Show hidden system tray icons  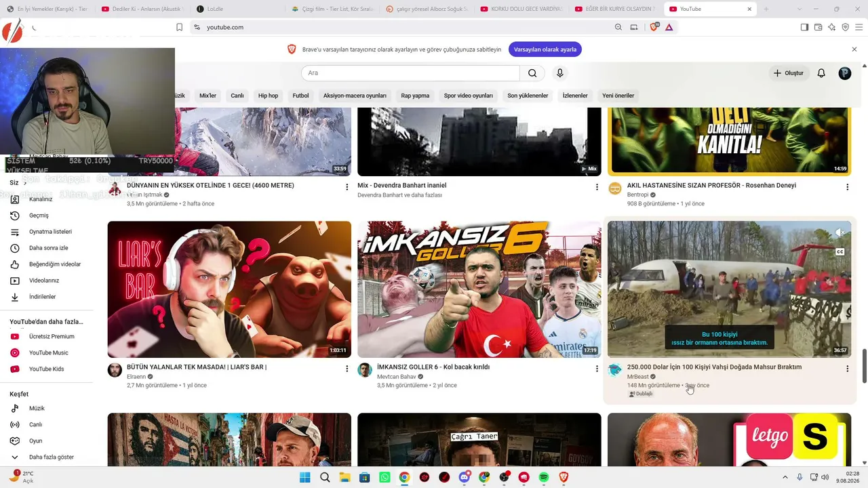click(x=785, y=477)
